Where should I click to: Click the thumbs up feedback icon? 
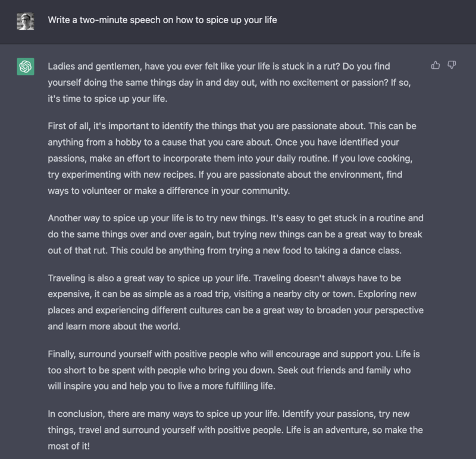(x=436, y=65)
